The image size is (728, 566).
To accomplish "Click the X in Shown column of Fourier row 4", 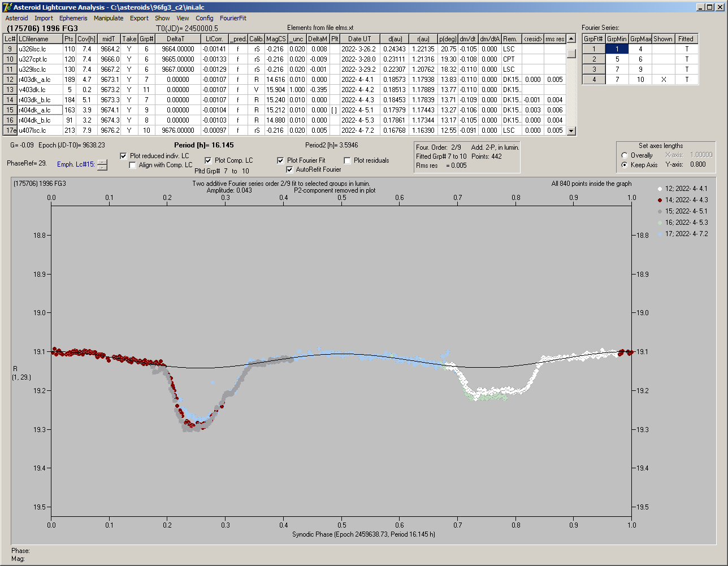I will 663,80.
